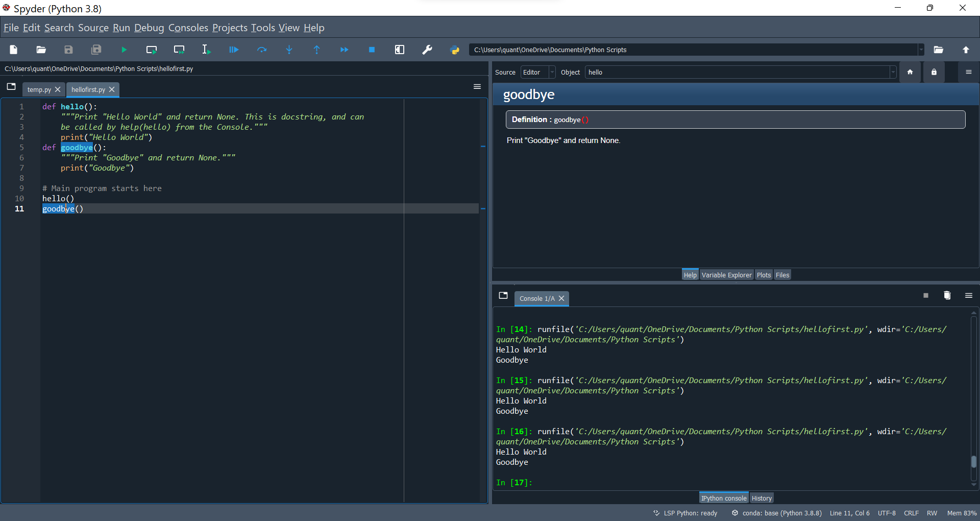Switch to the temp.py tab
This screenshot has height=521, width=980.
click(x=39, y=89)
